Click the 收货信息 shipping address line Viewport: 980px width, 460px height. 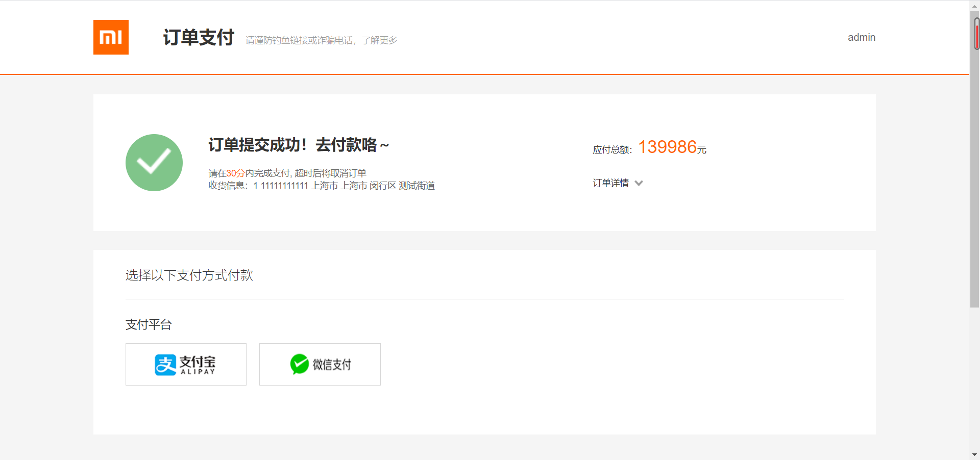322,186
